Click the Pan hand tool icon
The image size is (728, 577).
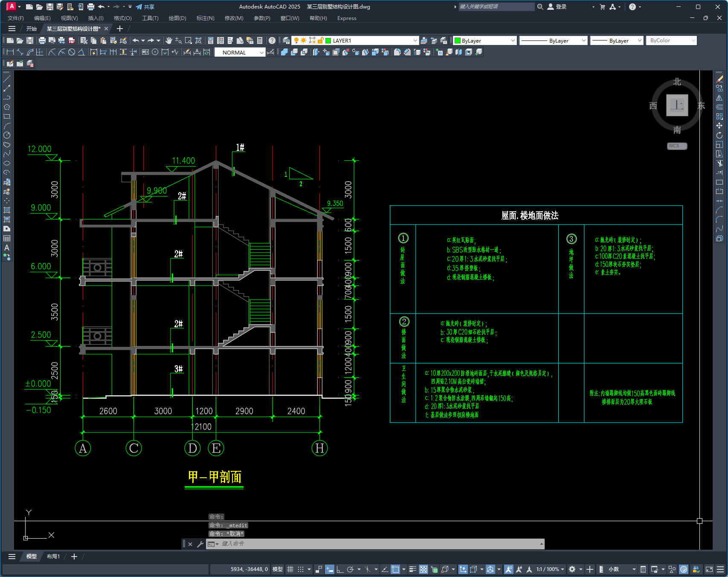169,40
